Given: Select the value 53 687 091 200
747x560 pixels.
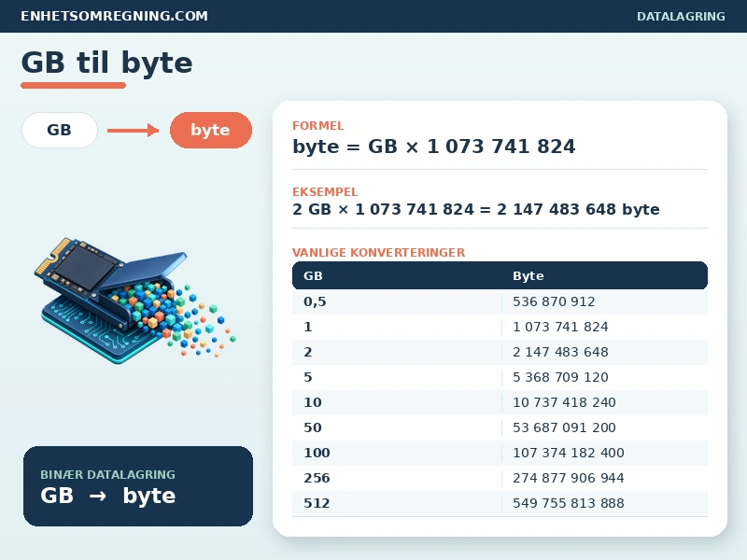Looking at the screenshot, I should pos(564,427).
